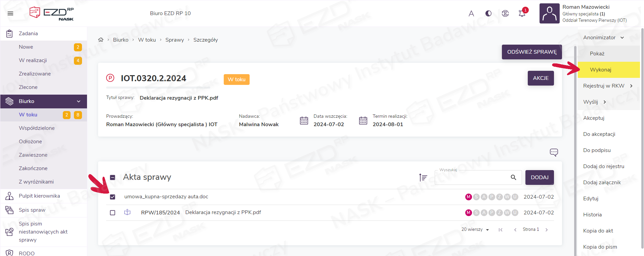This screenshot has width=644, height=256.
Task: Open the notifications bell
Action: (522, 13)
